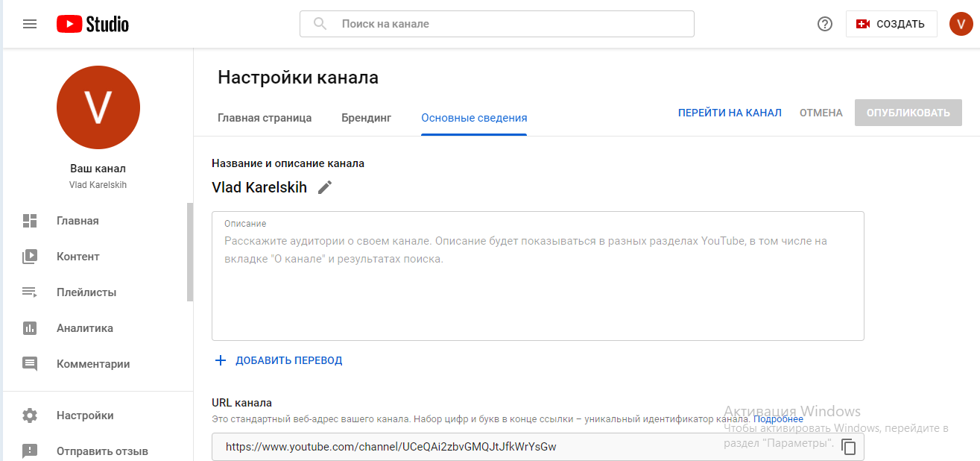Click the YouTube Studio logo
980x461 pixels.
[93, 24]
